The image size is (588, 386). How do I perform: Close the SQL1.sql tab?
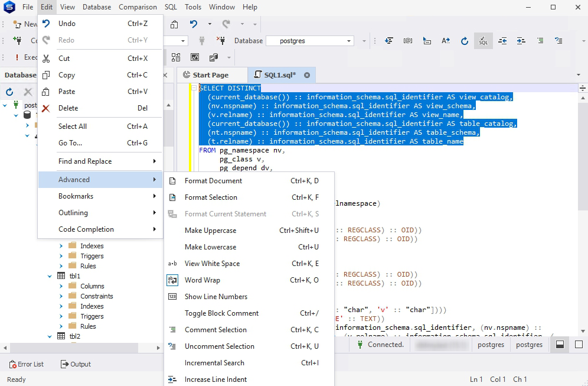pyautogui.click(x=307, y=75)
